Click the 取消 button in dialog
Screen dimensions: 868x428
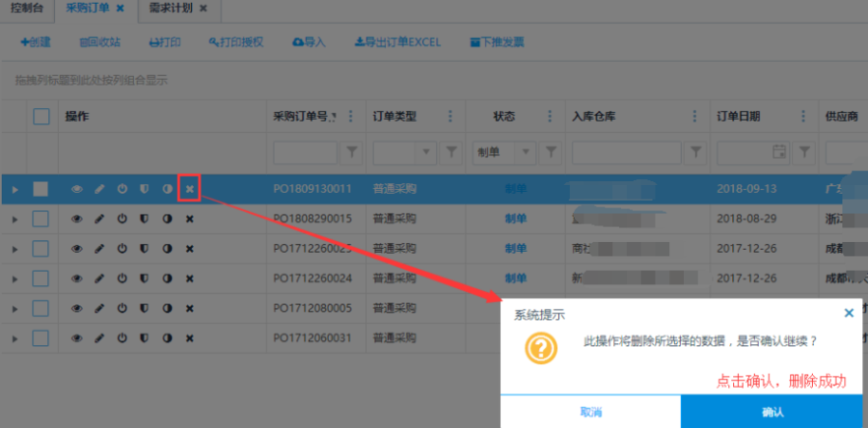pyautogui.click(x=590, y=412)
